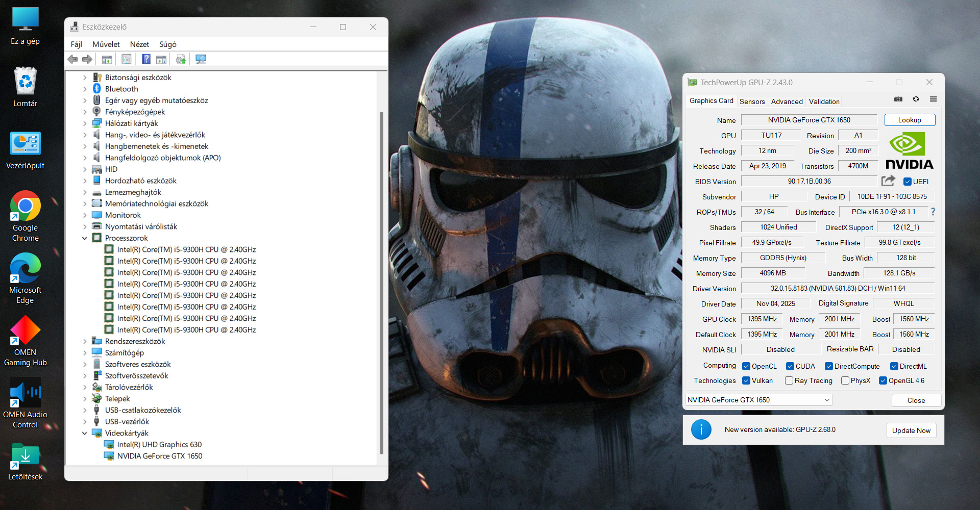This screenshot has height=510, width=980.
Task: Open the GPU selection dropdown in GPU-Z
Action: pos(759,400)
